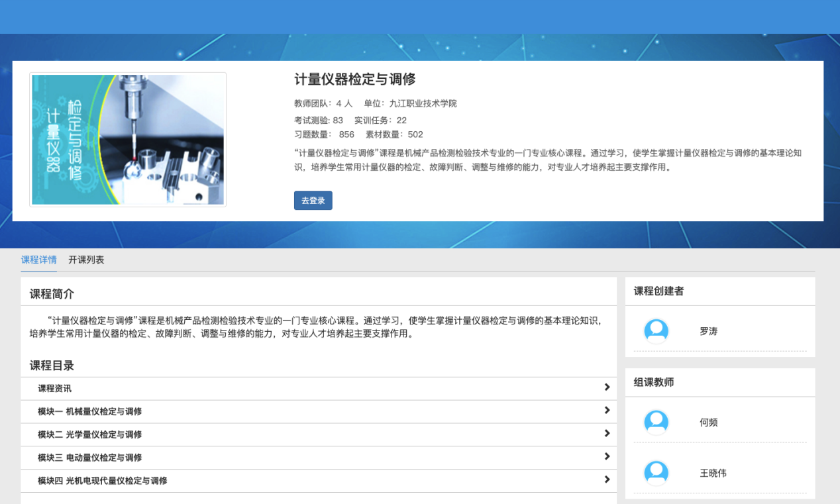Click the teacher name 王晓伟
The image size is (840, 504).
[x=713, y=474]
